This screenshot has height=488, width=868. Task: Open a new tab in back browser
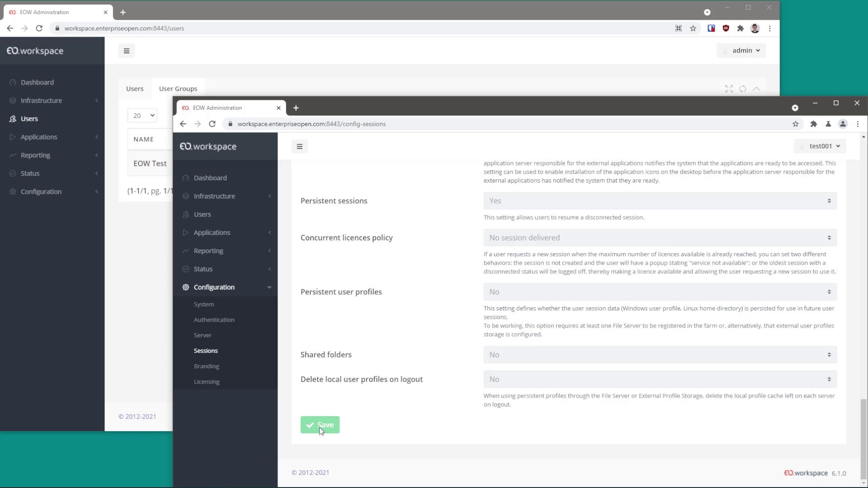click(x=123, y=12)
